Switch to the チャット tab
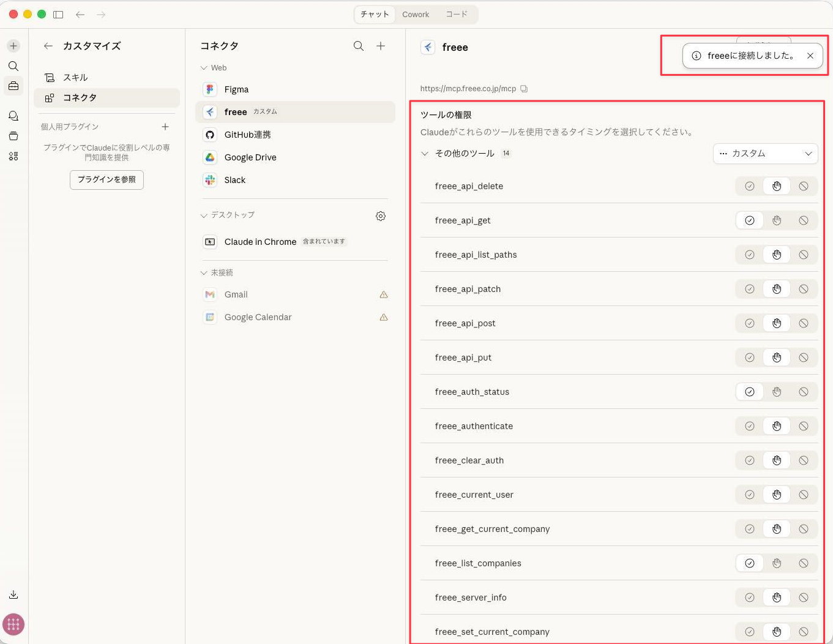Screen dimensions: 833x644 tap(375, 14)
